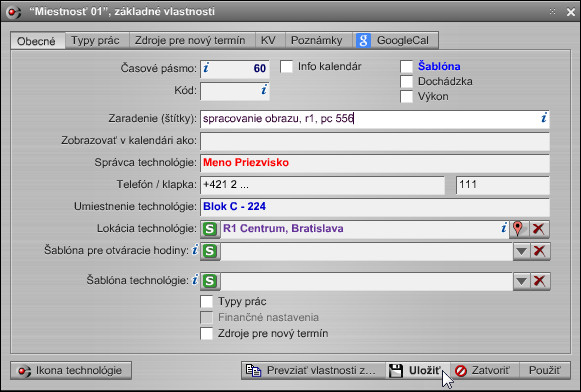Click green S icon in Šablóna technológie row
Viewport: 581px width, 392px height.
click(x=210, y=281)
